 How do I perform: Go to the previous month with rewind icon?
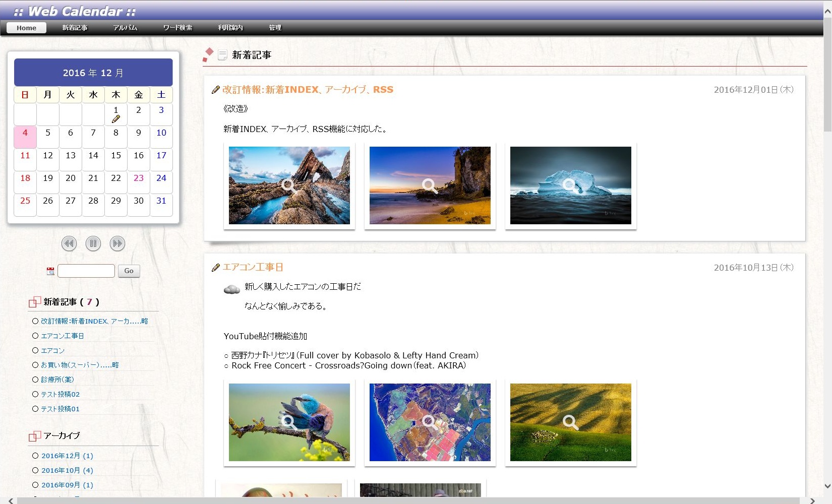(x=69, y=244)
